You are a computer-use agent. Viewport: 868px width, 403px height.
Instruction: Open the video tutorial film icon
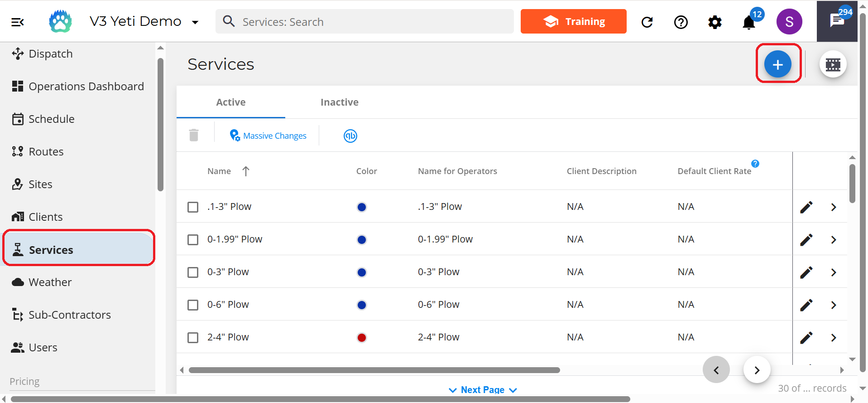coord(833,64)
